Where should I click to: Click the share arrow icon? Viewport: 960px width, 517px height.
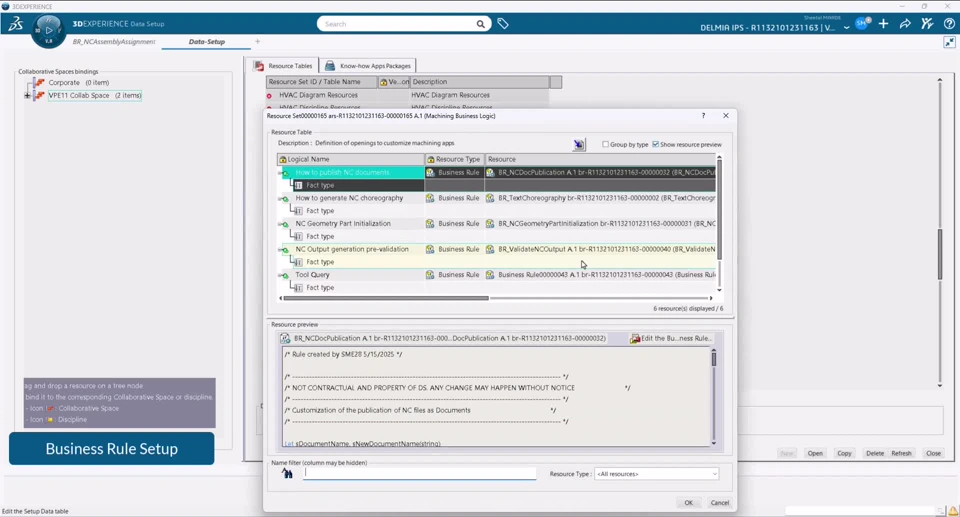905,23
